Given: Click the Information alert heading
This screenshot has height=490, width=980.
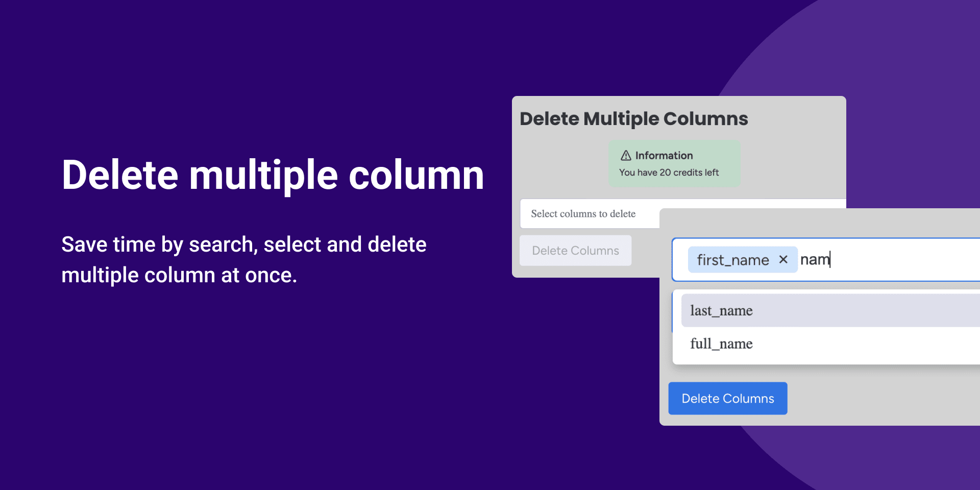Looking at the screenshot, I should 664,156.
